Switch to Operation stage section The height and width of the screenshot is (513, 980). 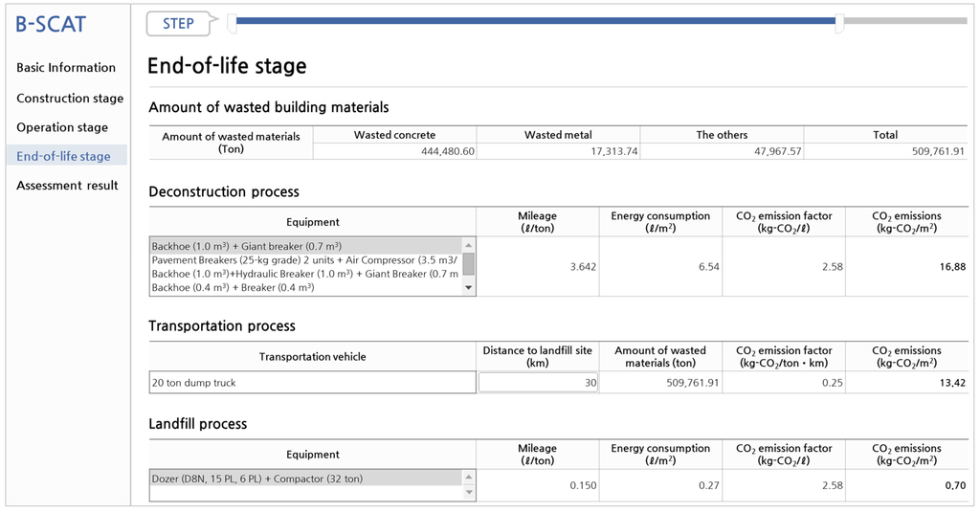pos(62,127)
